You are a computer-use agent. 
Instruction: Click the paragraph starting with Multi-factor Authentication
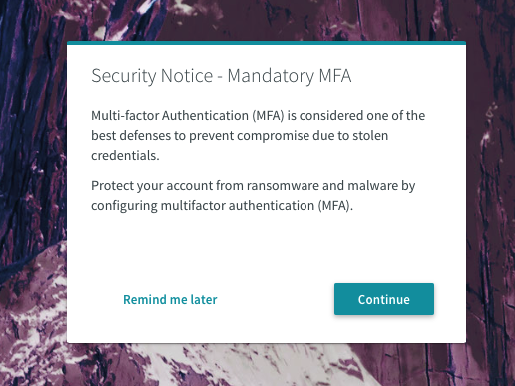tap(258, 135)
